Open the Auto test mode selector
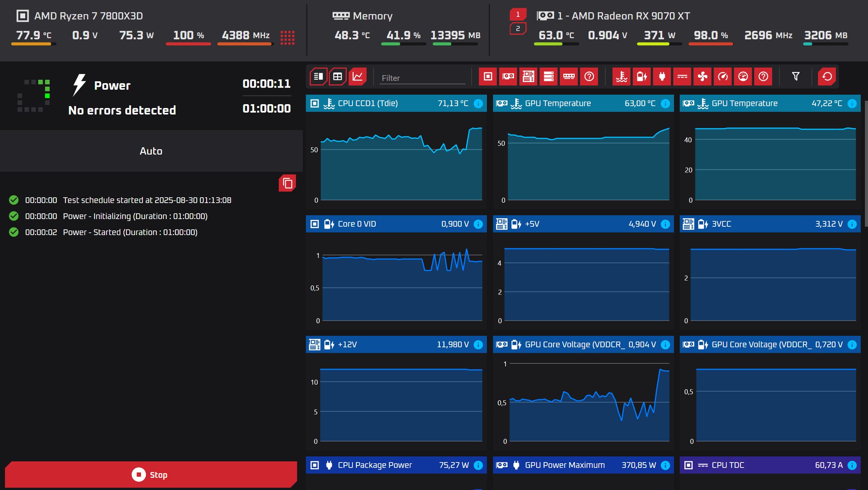Viewport: 868px width, 490px height. pos(151,151)
